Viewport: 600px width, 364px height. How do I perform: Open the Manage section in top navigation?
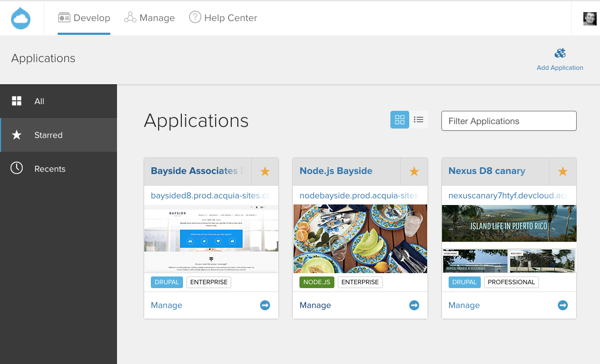pyautogui.click(x=149, y=17)
